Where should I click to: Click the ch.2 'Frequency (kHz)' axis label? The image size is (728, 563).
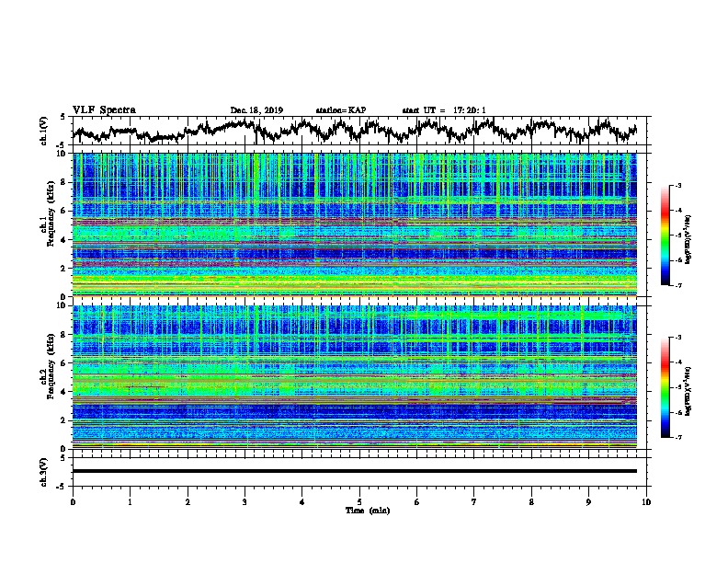coord(51,366)
